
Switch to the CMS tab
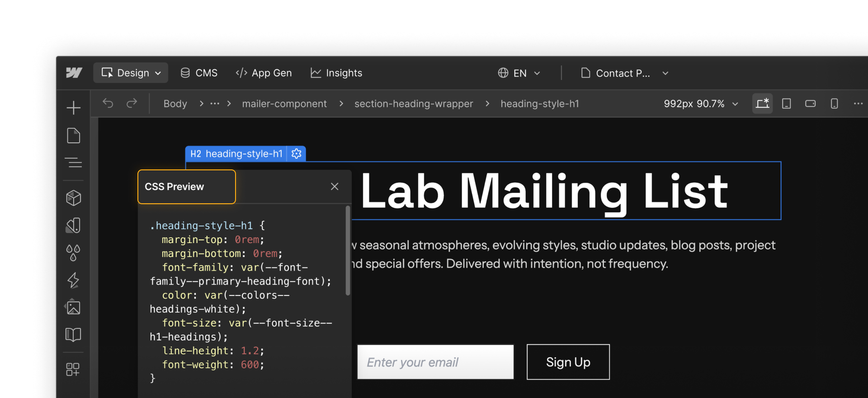click(x=199, y=73)
